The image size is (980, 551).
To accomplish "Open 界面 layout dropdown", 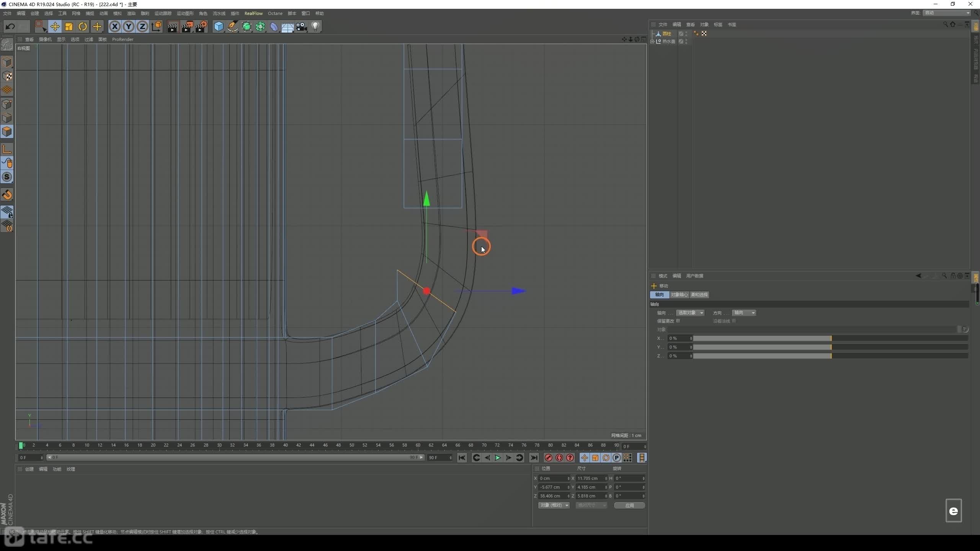I will tap(947, 13).
